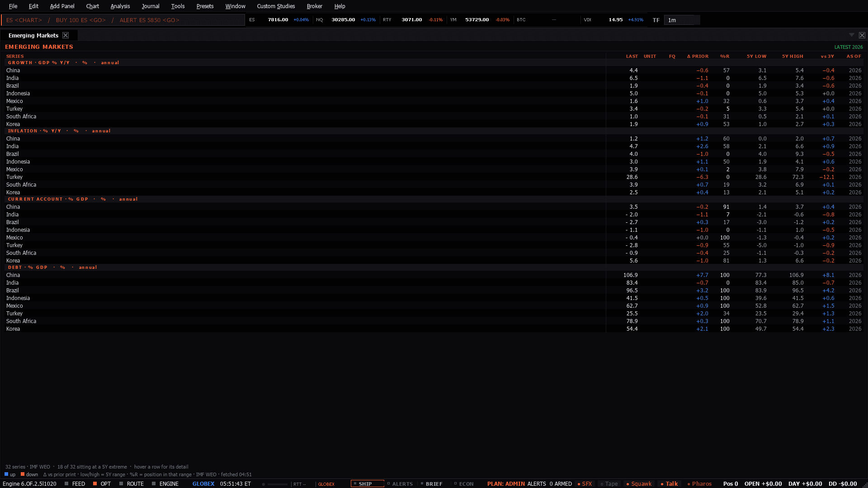Open the TF timeframe 1m combo box
This screenshot has width=868, height=488.
pos(682,20)
